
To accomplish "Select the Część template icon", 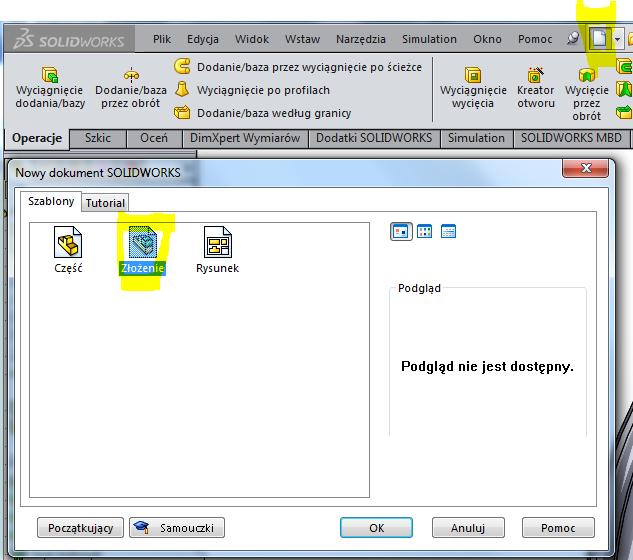I will point(68,250).
